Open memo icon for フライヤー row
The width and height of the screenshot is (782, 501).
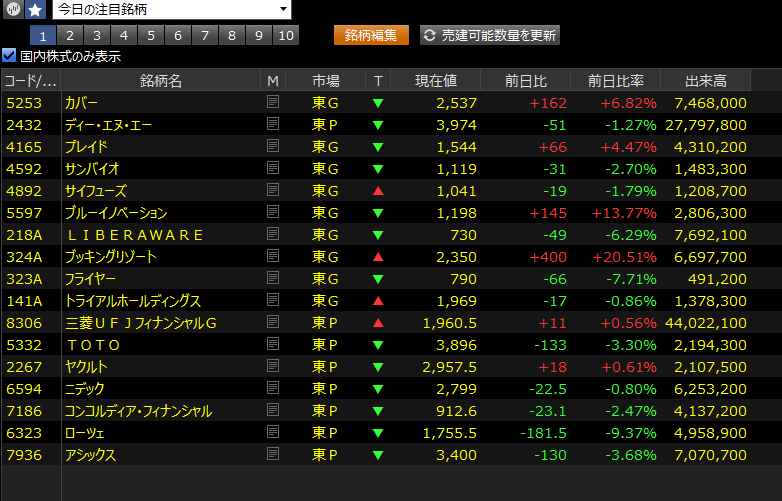(x=273, y=278)
